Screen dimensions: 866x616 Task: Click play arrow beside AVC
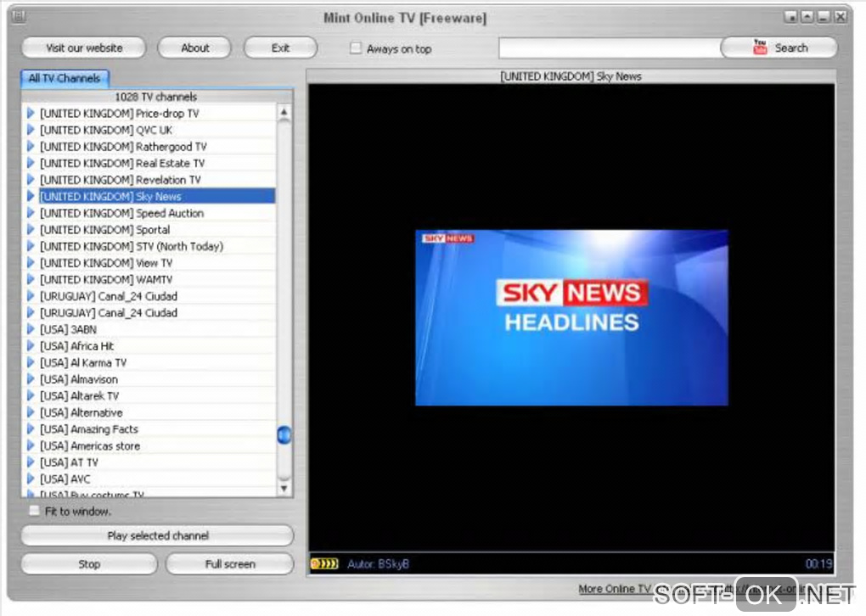click(31, 479)
